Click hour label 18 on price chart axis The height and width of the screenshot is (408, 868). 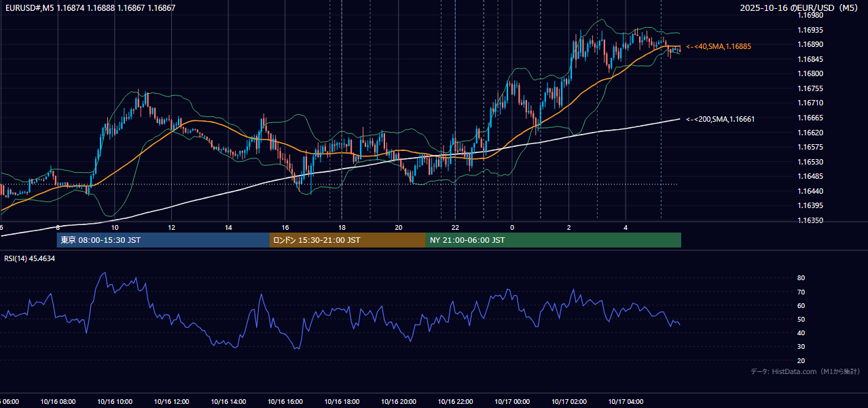coord(342,227)
